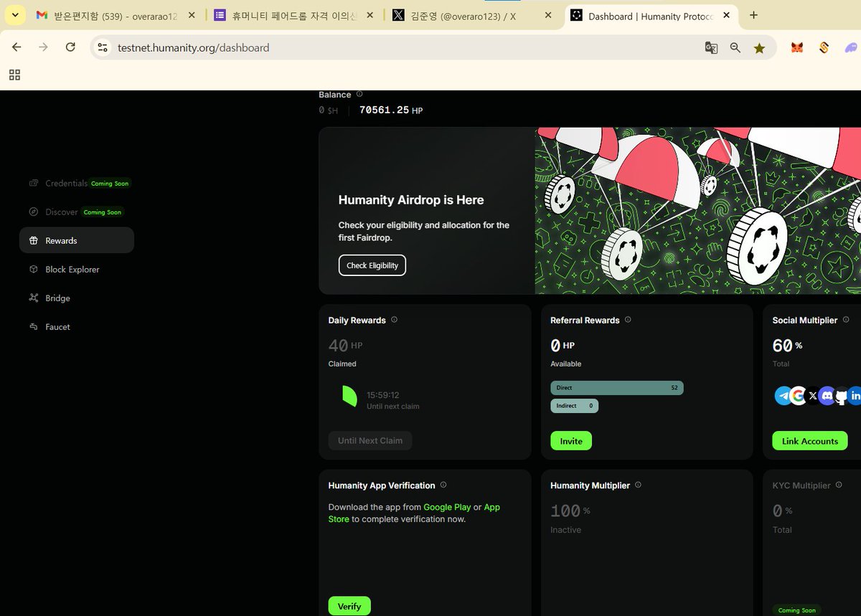
Task: Click the 15:59:12 countdown timer text
Action: 383,395
